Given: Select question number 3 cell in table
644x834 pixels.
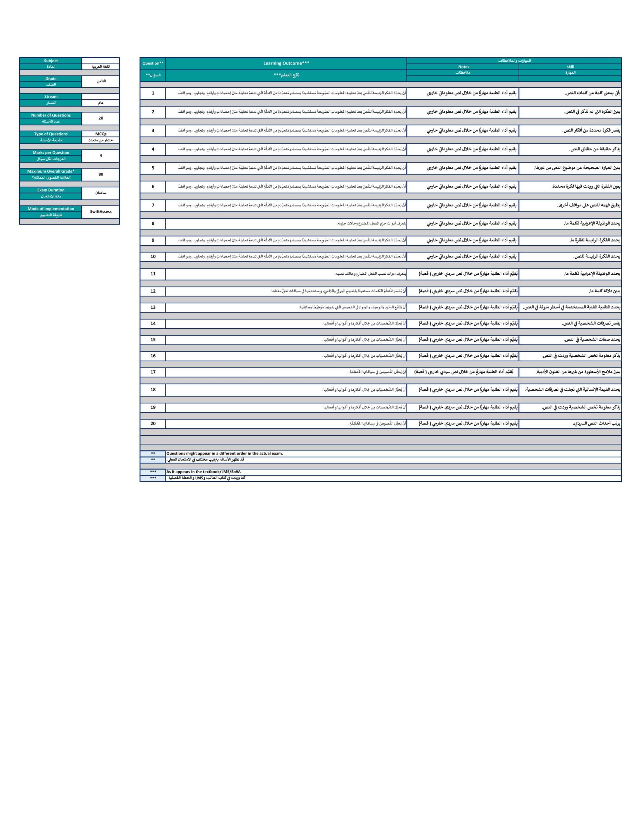Looking at the screenshot, I should click(153, 131).
